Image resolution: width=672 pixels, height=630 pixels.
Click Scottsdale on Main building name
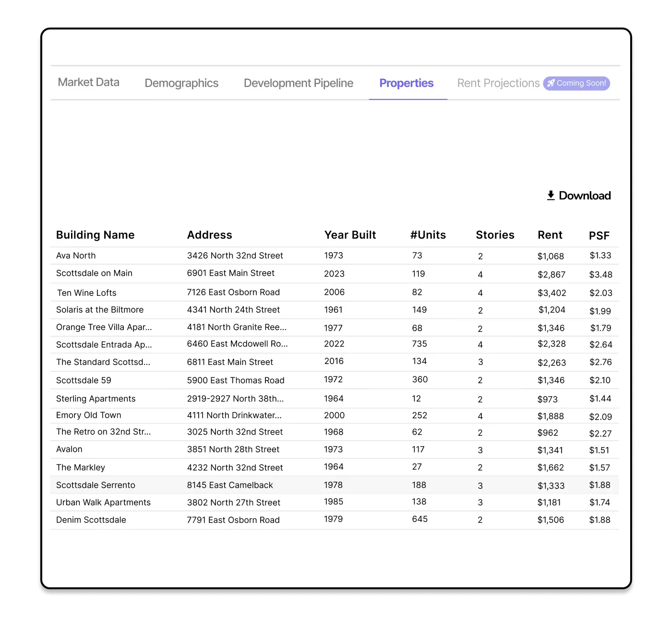coord(94,273)
